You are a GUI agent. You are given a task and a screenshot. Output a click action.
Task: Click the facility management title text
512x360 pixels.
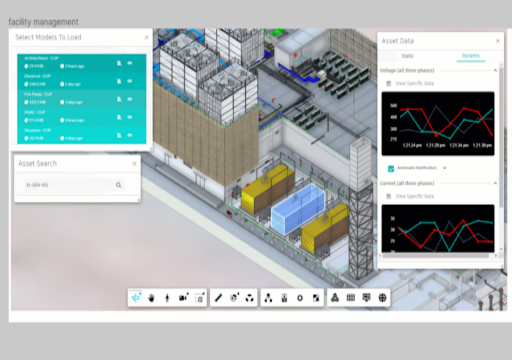(x=43, y=22)
